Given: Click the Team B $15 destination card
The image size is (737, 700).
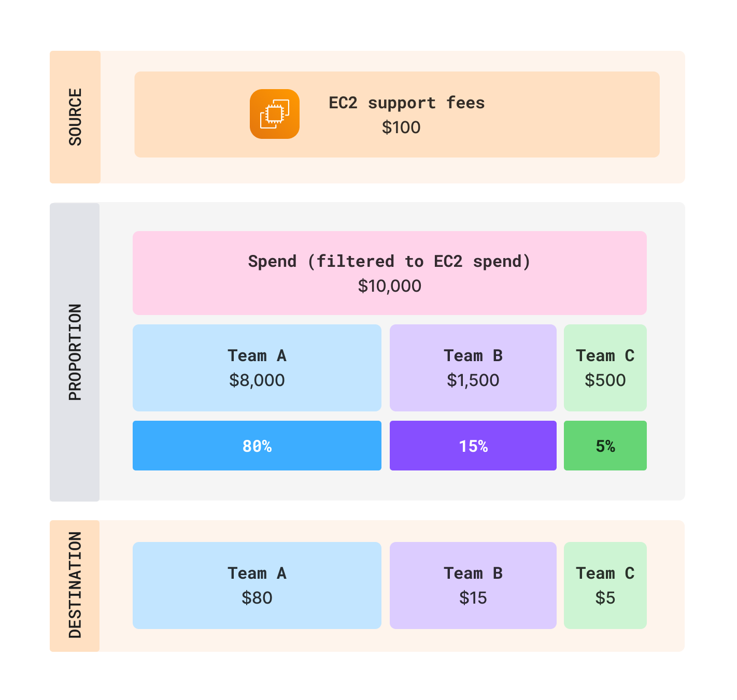Looking at the screenshot, I should click(x=473, y=585).
